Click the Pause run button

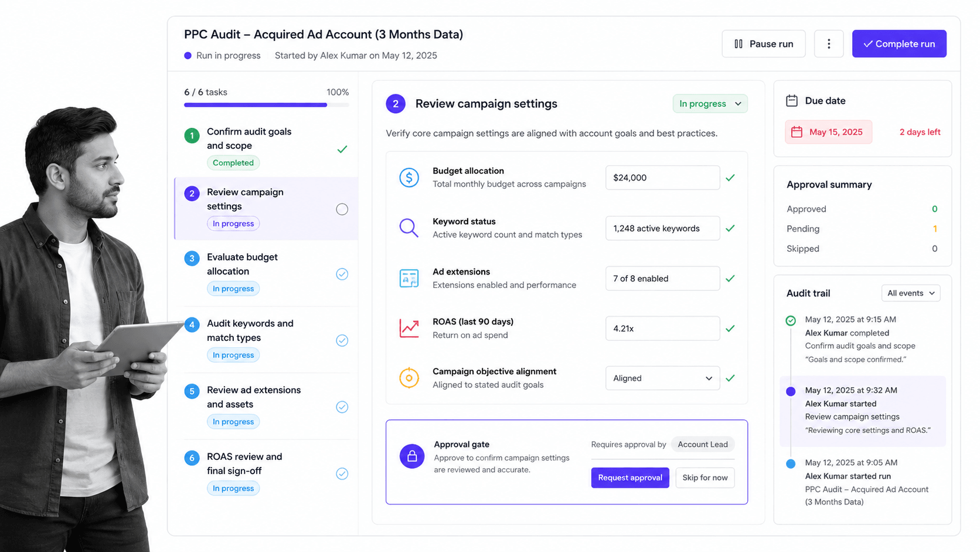coord(763,44)
